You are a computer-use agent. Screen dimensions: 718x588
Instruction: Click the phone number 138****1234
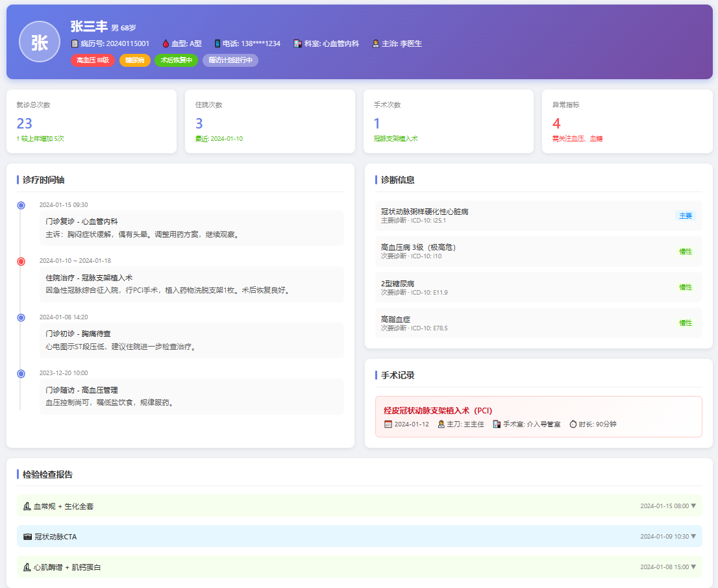[260, 43]
